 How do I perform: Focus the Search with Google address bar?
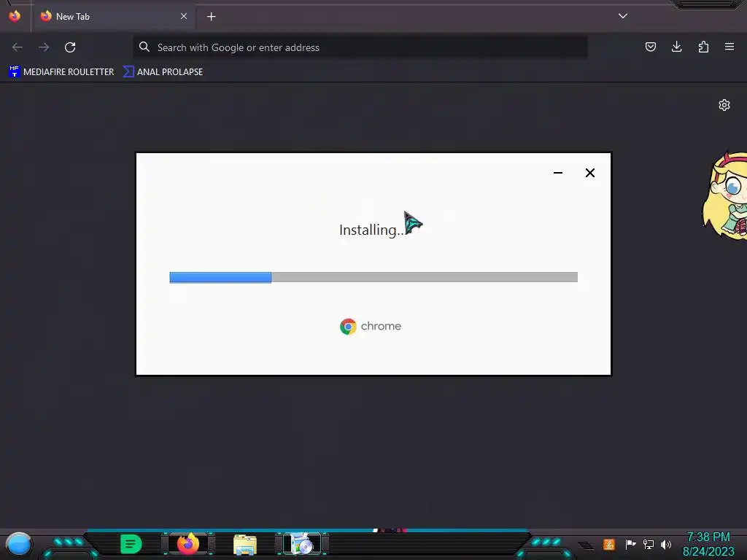tap(360, 47)
